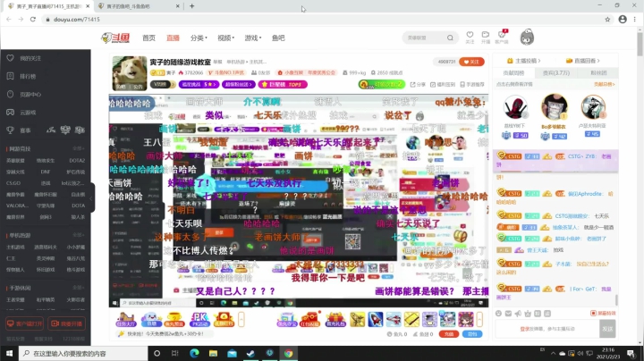This screenshot has height=361, width=644.
Task: Click the 客户端打开 button in sidebar
Action: [x=25, y=323]
